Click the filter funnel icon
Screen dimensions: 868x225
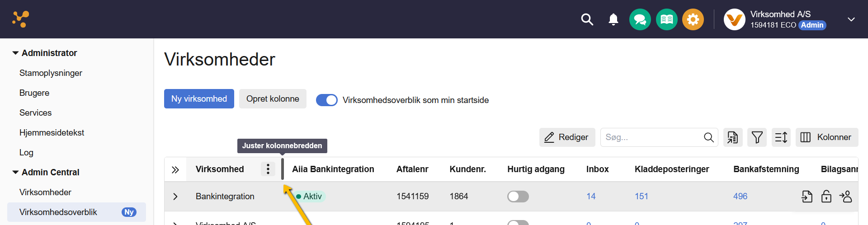(757, 137)
